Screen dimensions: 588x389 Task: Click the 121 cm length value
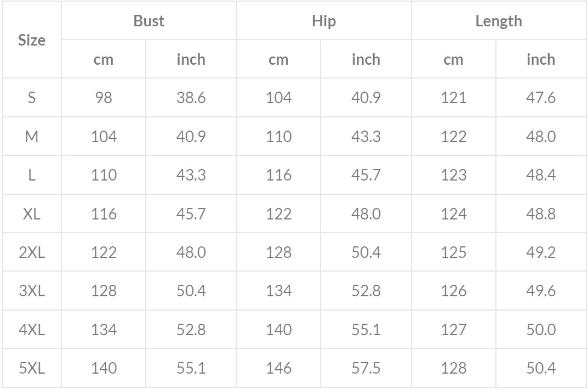[453, 98]
